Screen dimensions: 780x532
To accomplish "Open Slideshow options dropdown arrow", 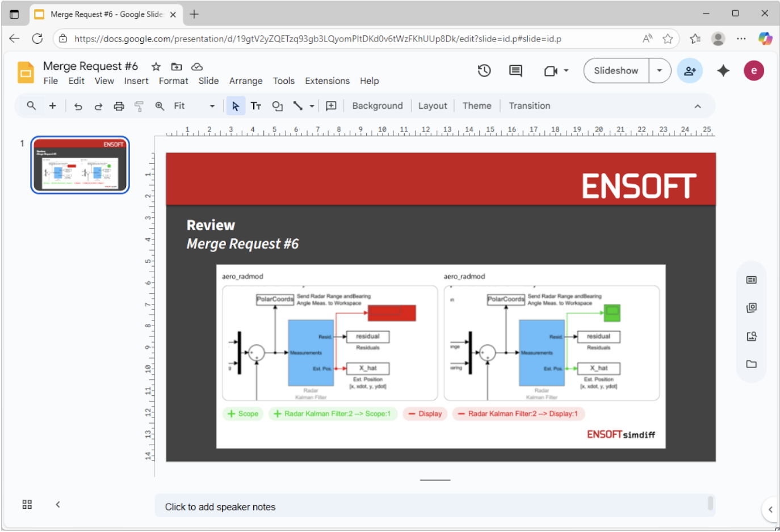I will point(660,71).
